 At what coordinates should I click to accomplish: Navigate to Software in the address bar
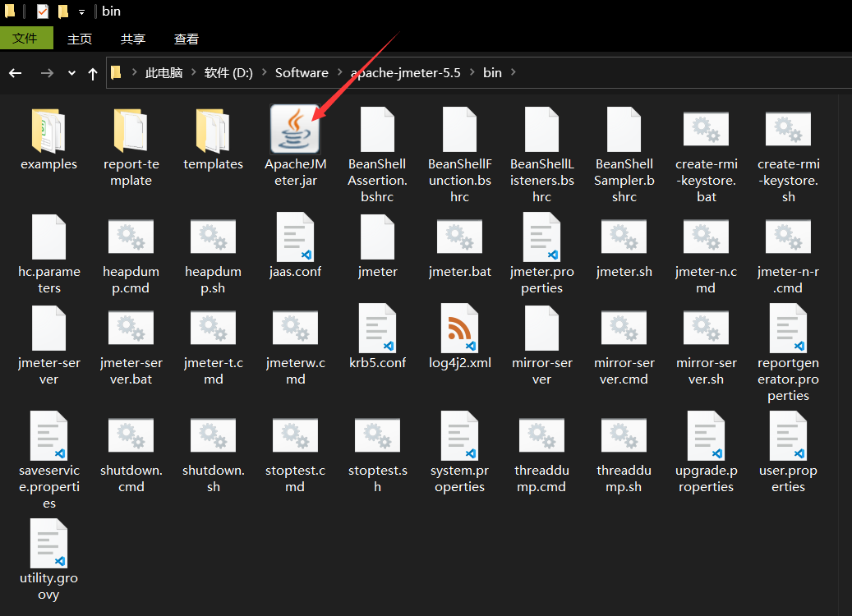(x=302, y=73)
